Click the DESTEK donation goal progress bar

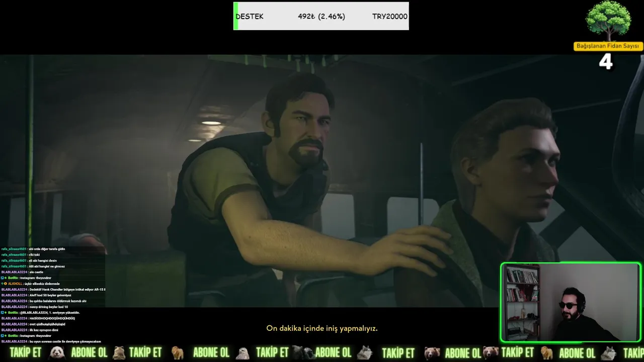coord(321,16)
